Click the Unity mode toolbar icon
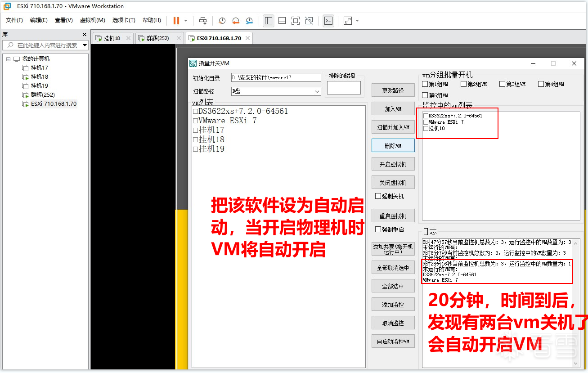 click(x=309, y=20)
